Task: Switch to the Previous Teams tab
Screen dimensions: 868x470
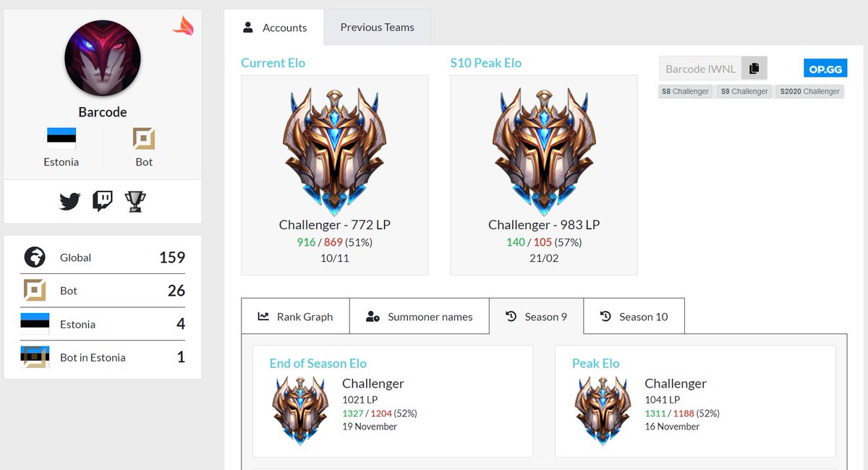Action: click(x=378, y=27)
